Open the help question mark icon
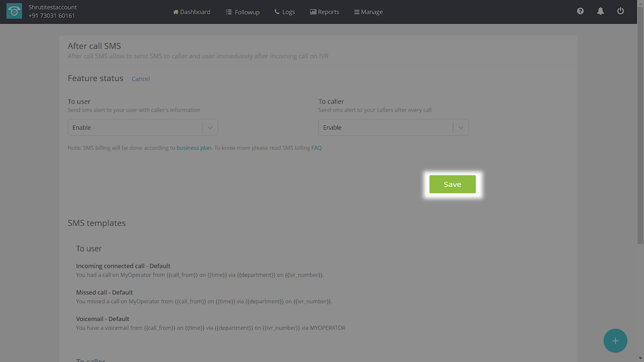 pyautogui.click(x=580, y=11)
